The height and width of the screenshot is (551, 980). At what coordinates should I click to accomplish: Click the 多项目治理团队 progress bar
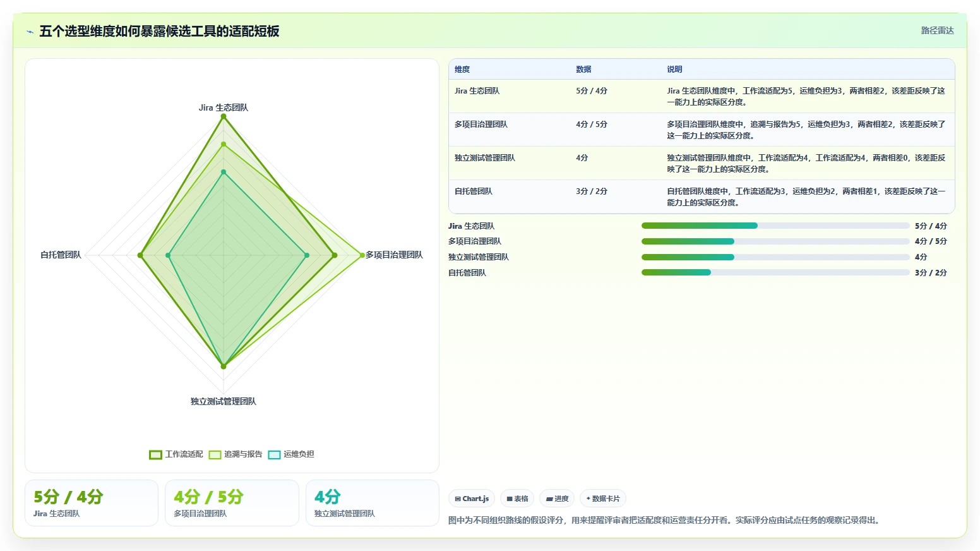(775, 241)
